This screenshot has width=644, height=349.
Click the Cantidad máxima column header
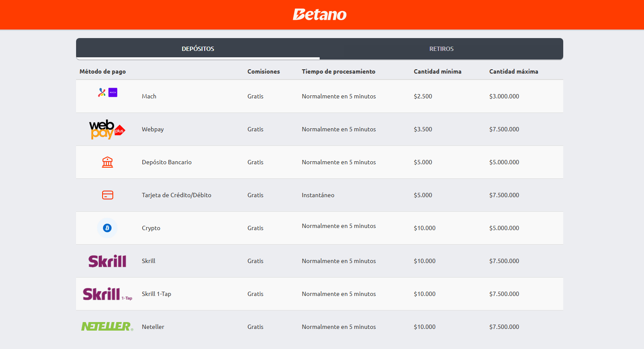513,71
